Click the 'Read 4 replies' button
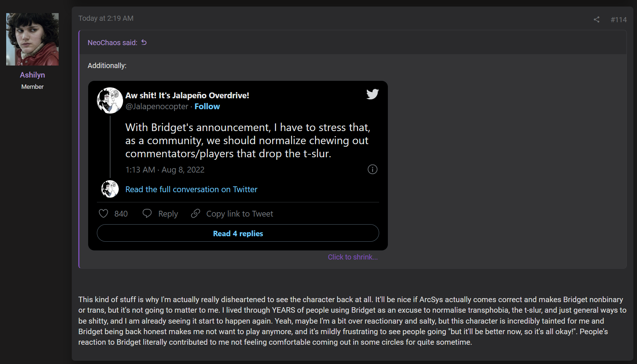Viewport: 637px width, 364px height. pos(238,233)
